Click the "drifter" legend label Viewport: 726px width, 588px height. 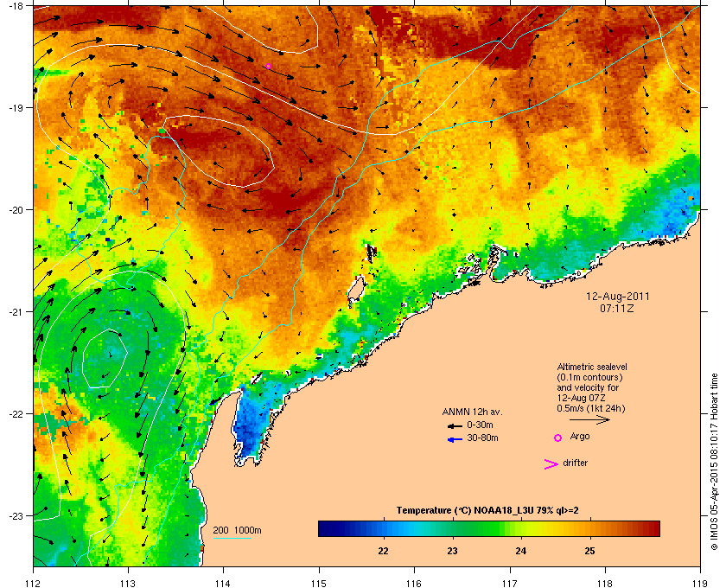pyautogui.click(x=575, y=463)
